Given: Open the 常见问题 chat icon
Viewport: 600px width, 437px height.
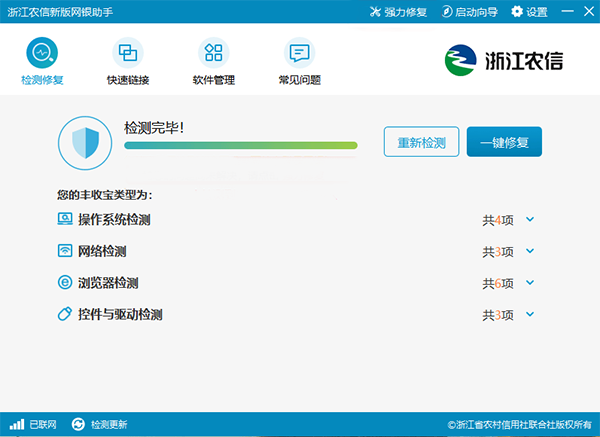Looking at the screenshot, I should [x=299, y=52].
